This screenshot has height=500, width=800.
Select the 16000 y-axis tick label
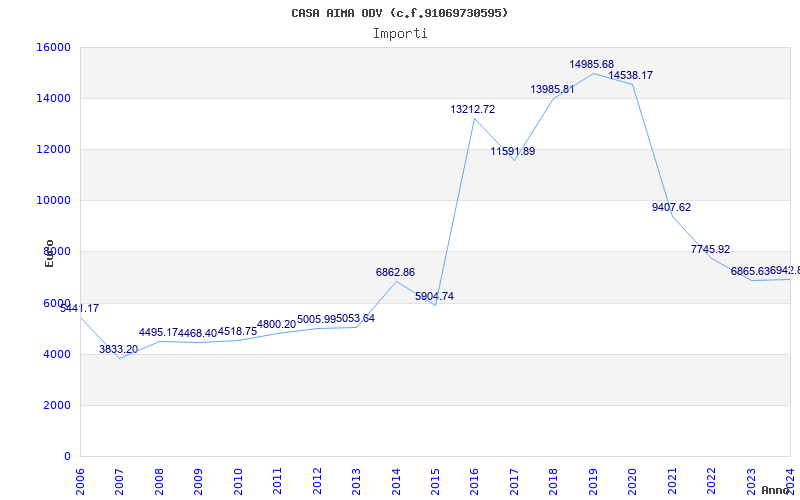click(x=53, y=47)
